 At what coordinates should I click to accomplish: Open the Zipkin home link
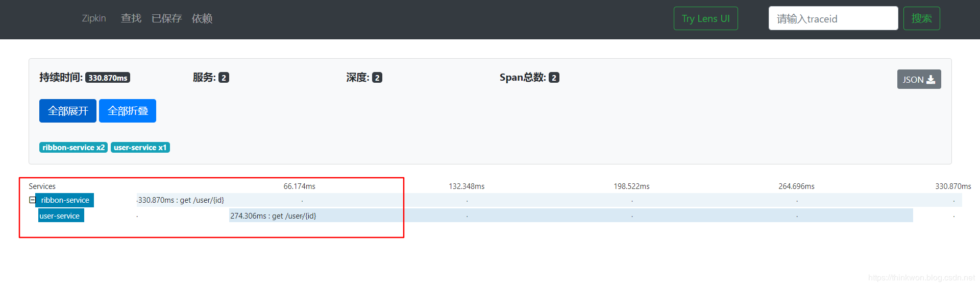click(x=94, y=18)
